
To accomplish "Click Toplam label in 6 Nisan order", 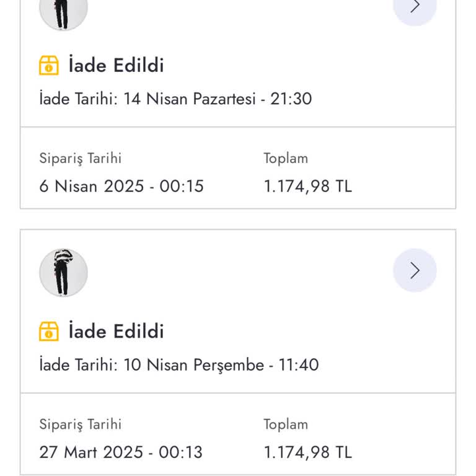I will tap(286, 158).
